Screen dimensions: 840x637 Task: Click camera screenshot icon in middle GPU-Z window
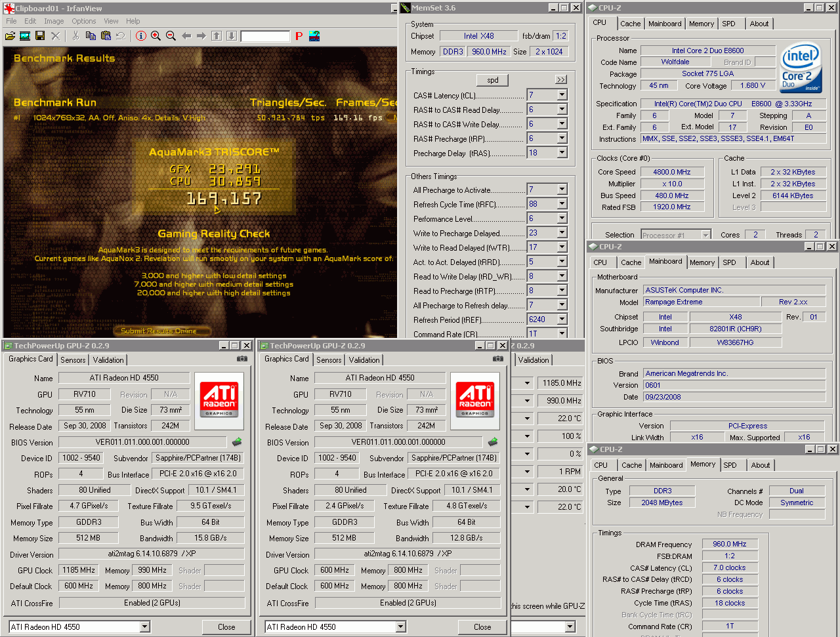point(498,359)
